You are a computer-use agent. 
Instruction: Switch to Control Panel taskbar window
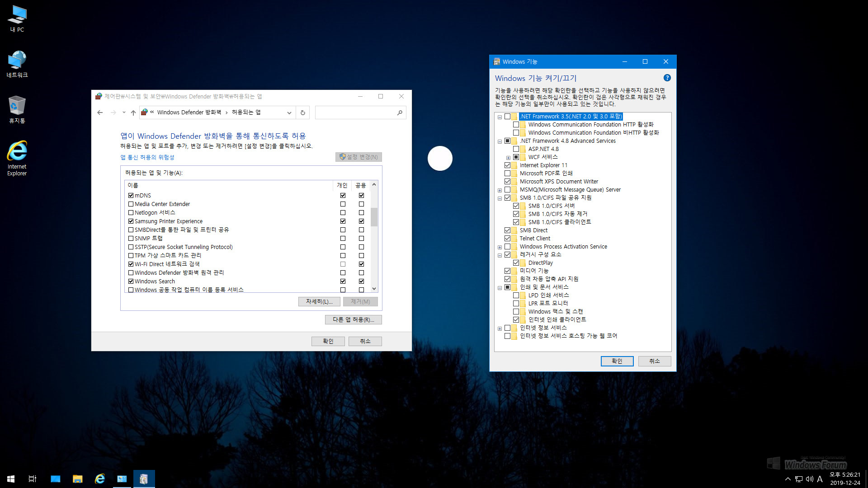[x=122, y=479]
